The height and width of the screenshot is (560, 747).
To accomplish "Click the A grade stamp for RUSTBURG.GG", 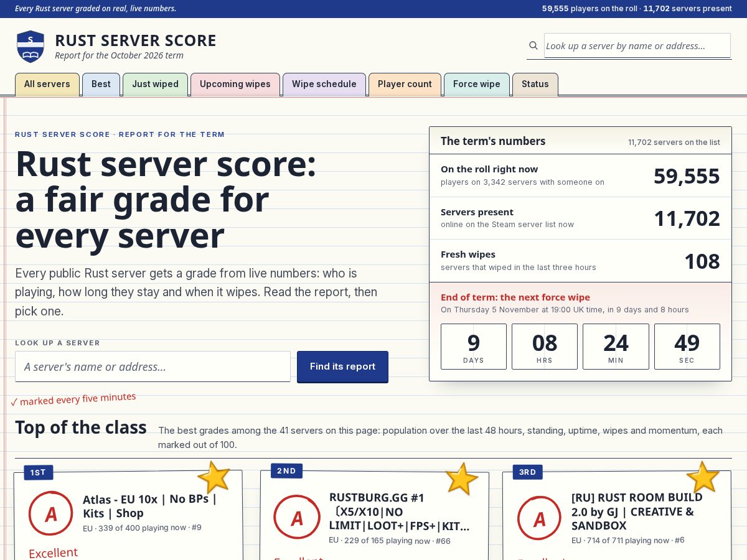I will click(x=297, y=517).
